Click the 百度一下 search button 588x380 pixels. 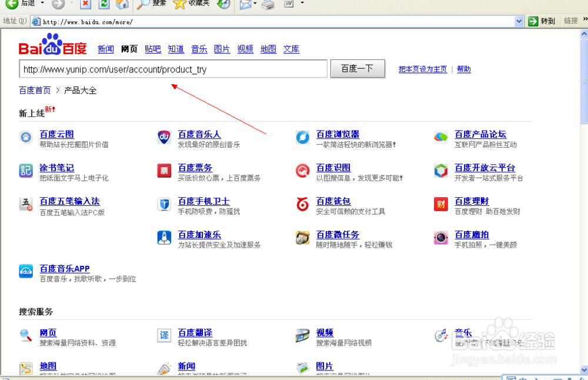[358, 69]
